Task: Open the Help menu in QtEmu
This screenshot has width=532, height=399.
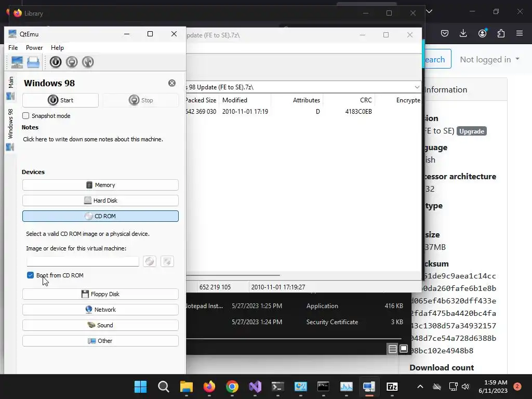Action: [x=57, y=48]
